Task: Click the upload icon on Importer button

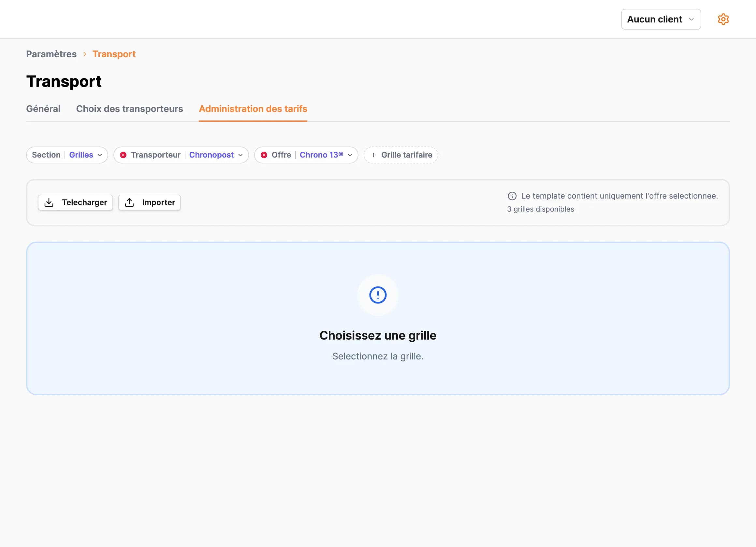Action: [129, 202]
